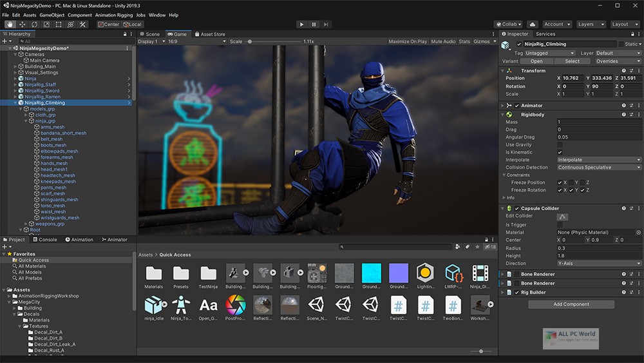Switch to the Console tab
Viewport: 644px width, 363px height.
45,240
